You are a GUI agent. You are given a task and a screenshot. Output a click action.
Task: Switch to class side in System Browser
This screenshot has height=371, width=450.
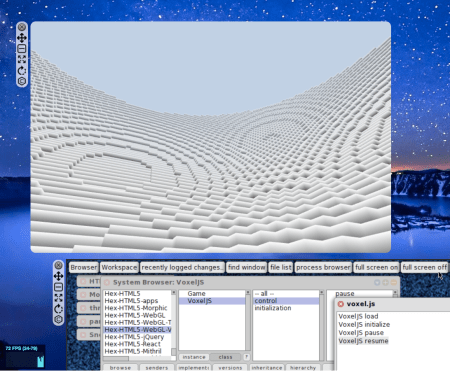[225, 357]
